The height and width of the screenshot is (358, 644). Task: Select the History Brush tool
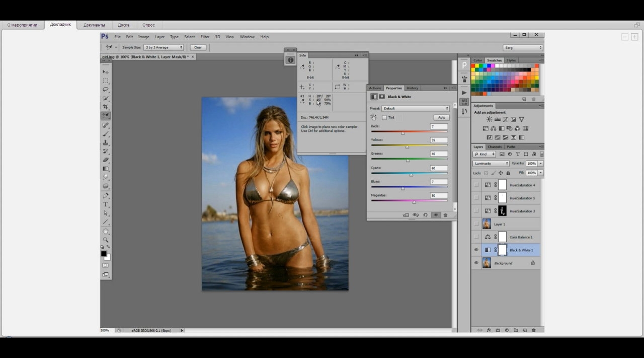[106, 151]
